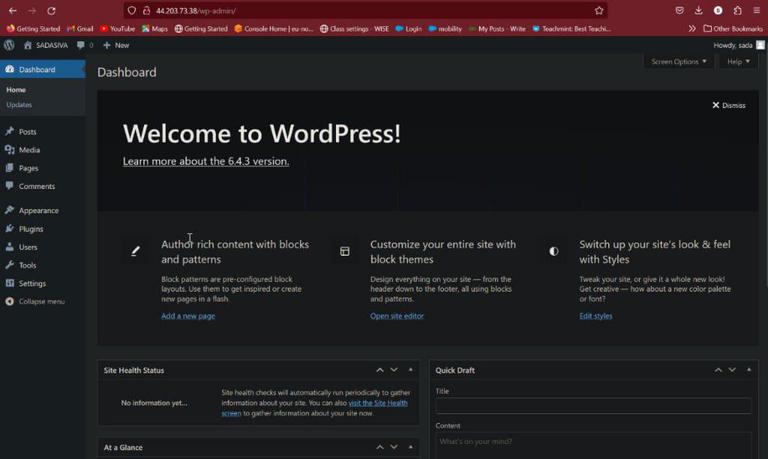Open Appearance brush icon
The image size is (768, 459).
(9, 210)
